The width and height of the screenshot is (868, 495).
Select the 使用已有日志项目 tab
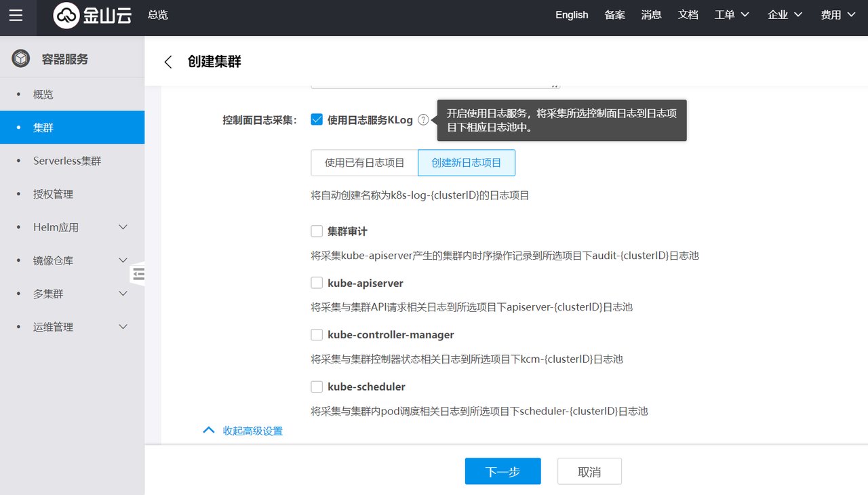(x=364, y=163)
